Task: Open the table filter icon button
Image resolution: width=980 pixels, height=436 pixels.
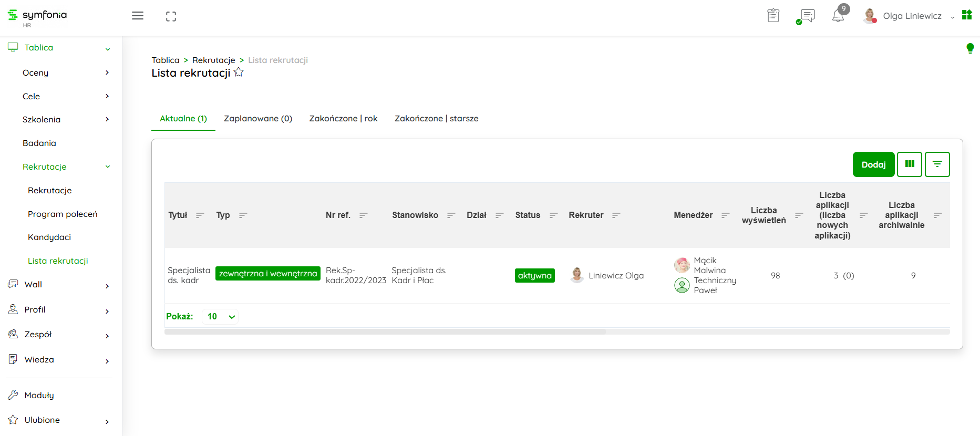Action: point(937,164)
